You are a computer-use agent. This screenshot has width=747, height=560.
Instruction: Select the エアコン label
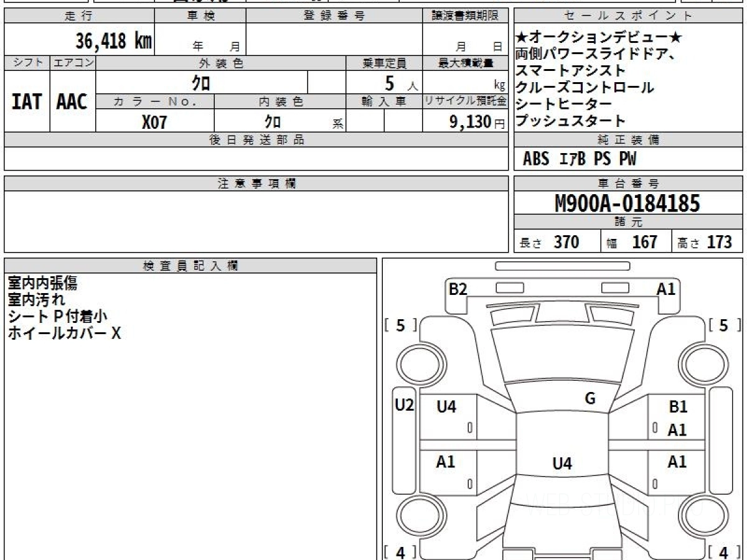(72, 63)
